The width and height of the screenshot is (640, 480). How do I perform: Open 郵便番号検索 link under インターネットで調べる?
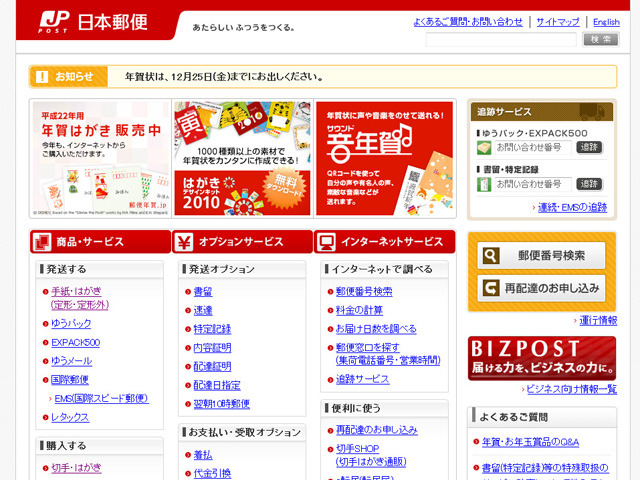point(364,292)
